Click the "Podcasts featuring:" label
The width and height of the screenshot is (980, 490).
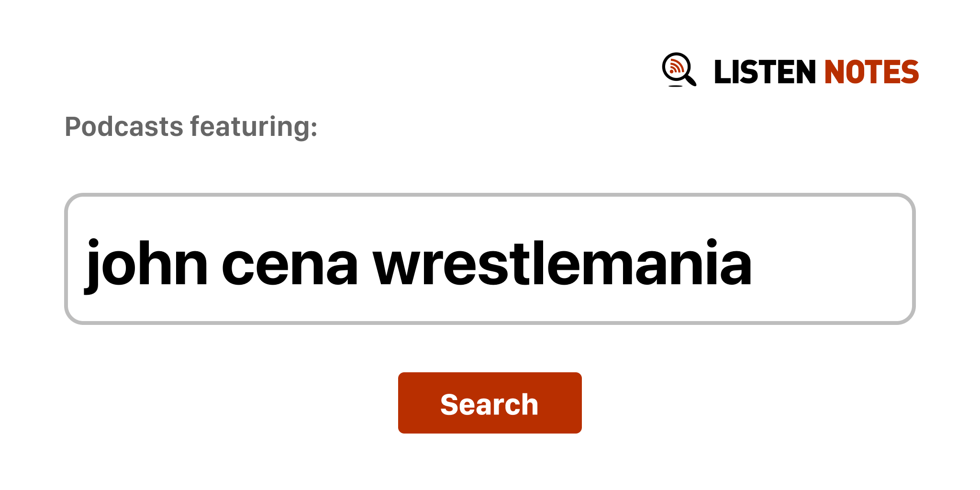[191, 127]
